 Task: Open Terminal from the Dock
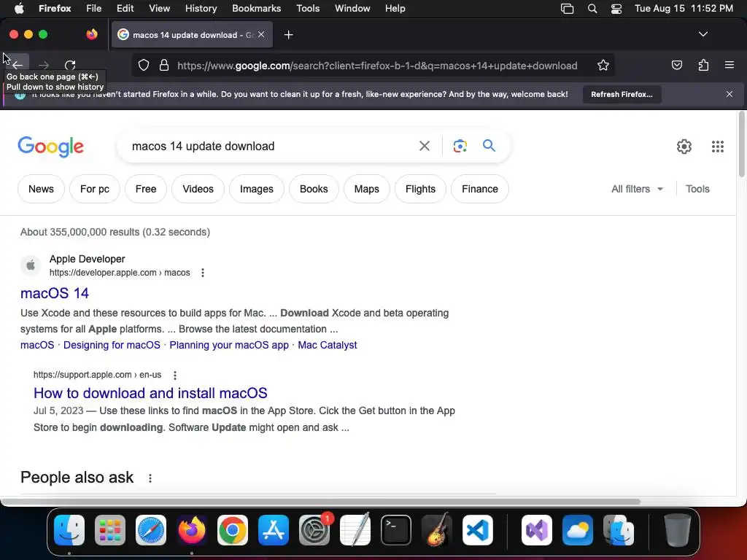(x=396, y=530)
